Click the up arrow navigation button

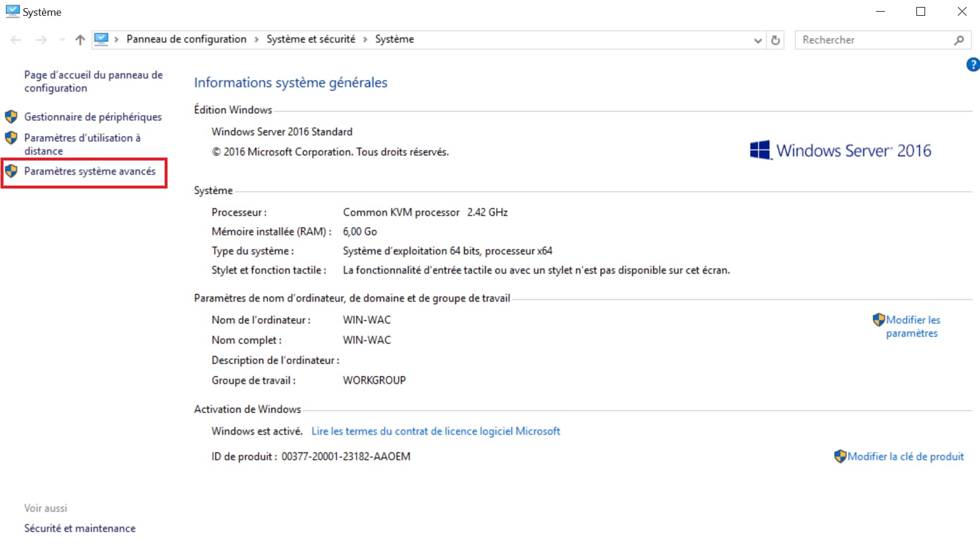[80, 40]
